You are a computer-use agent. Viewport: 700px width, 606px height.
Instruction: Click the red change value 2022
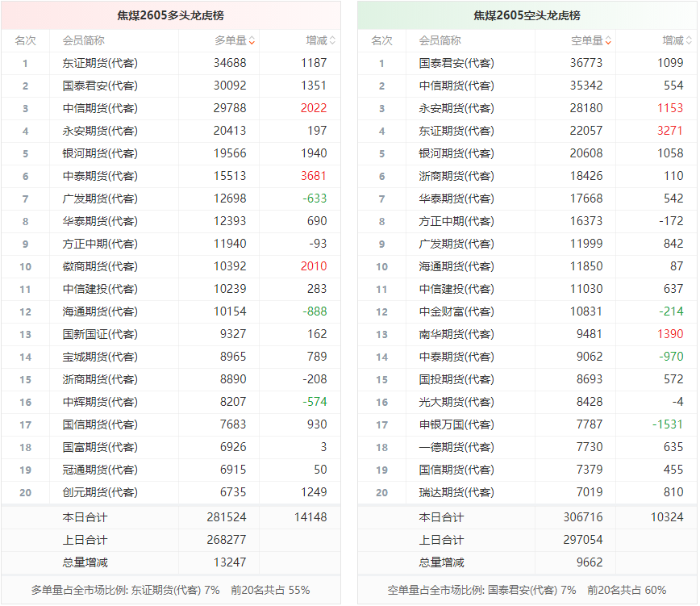click(314, 108)
